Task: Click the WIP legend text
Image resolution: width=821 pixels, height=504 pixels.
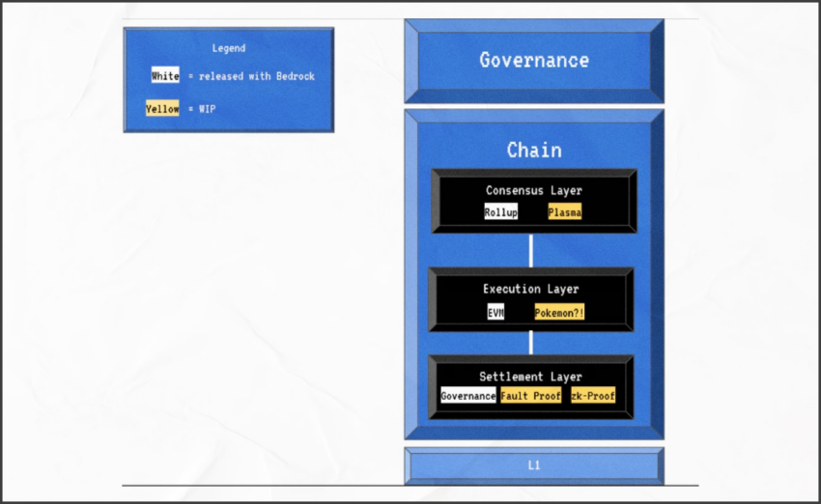Action: (207, 109)
